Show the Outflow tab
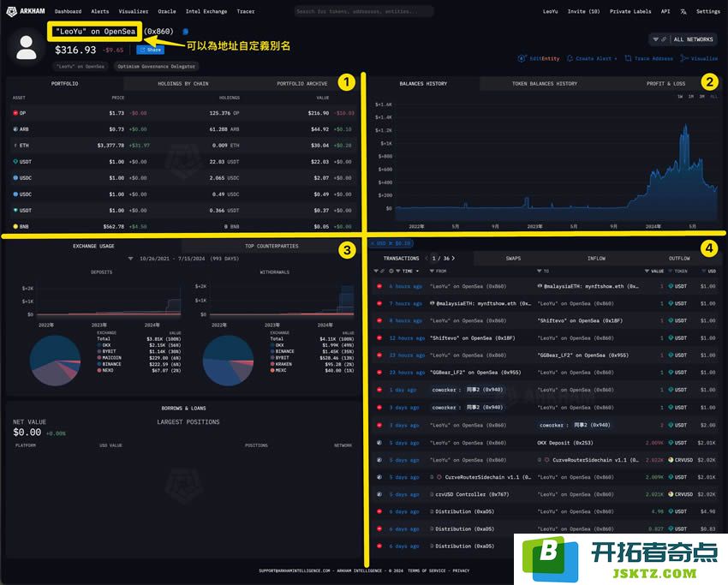The width and height of the screenshot is (728, 585). (679, 258)
